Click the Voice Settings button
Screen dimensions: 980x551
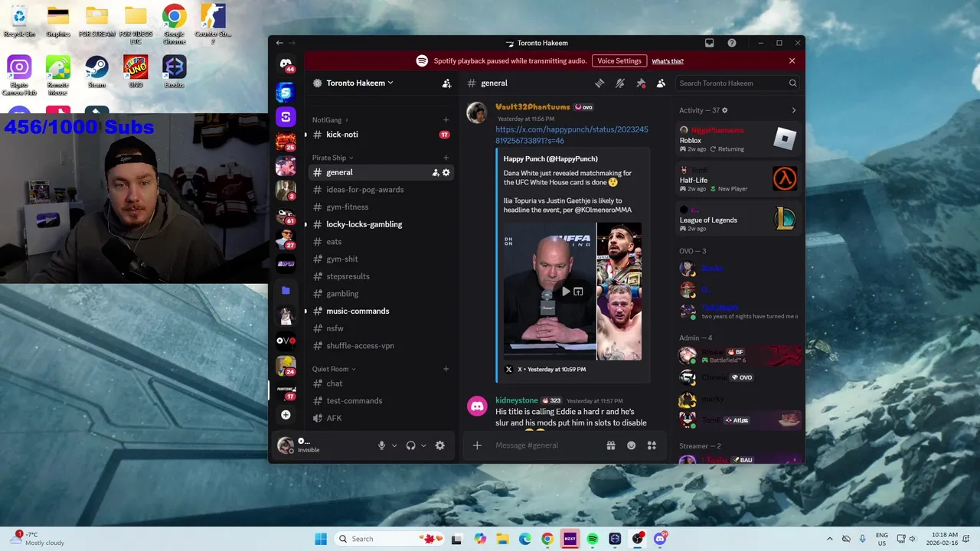tap(619, 61)
